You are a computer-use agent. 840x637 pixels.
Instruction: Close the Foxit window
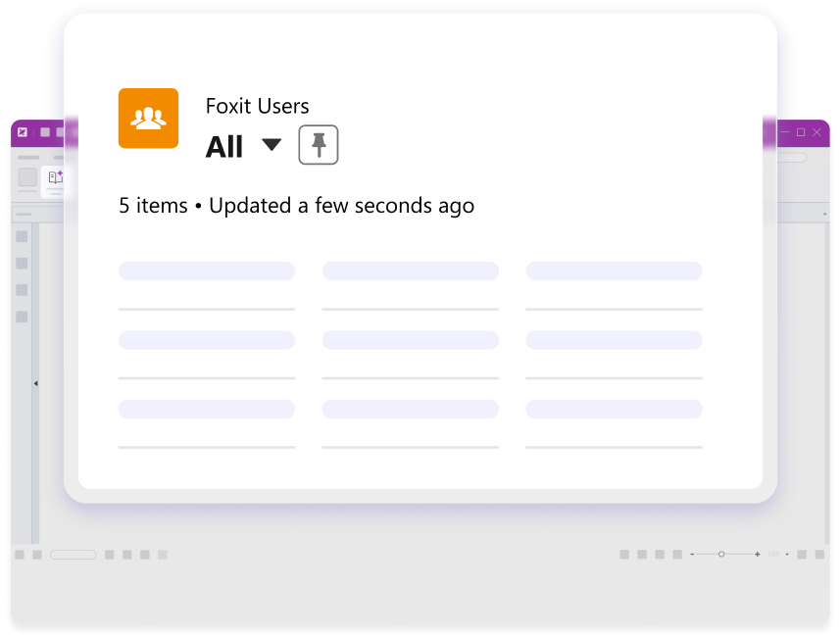[x=816, y=132]
